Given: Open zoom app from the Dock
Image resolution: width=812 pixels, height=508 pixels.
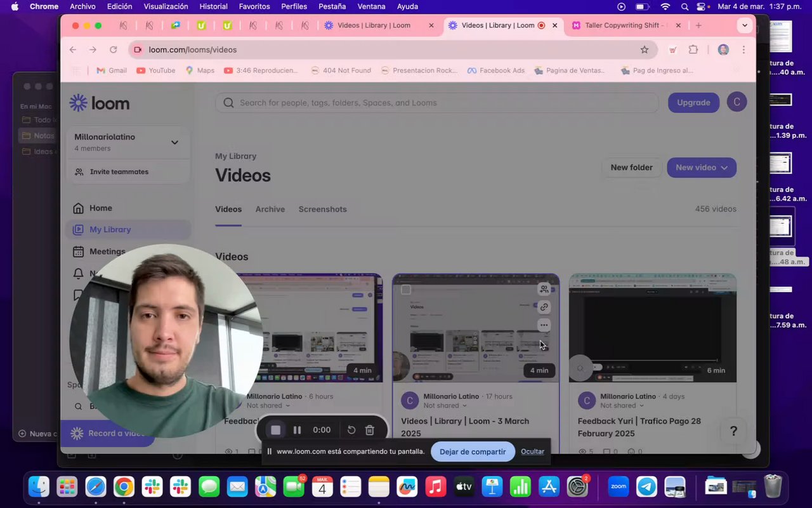Looking at the screenshot, I should (x=619, y=487).
